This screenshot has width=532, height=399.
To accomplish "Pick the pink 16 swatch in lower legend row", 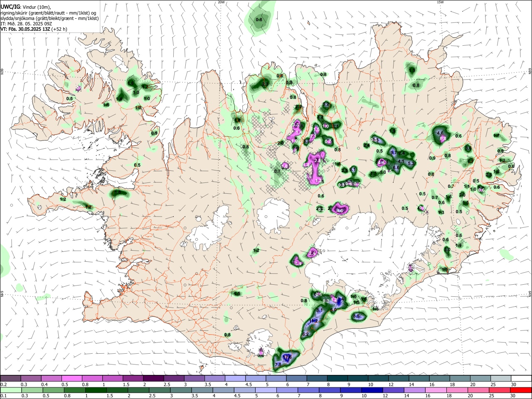I will pyautogui.click(x=436, y=390).
